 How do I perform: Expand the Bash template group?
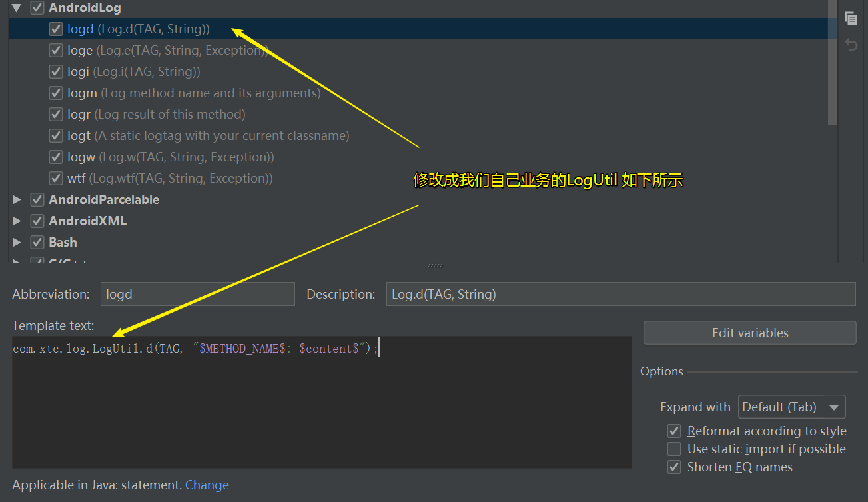pos(15,242)
